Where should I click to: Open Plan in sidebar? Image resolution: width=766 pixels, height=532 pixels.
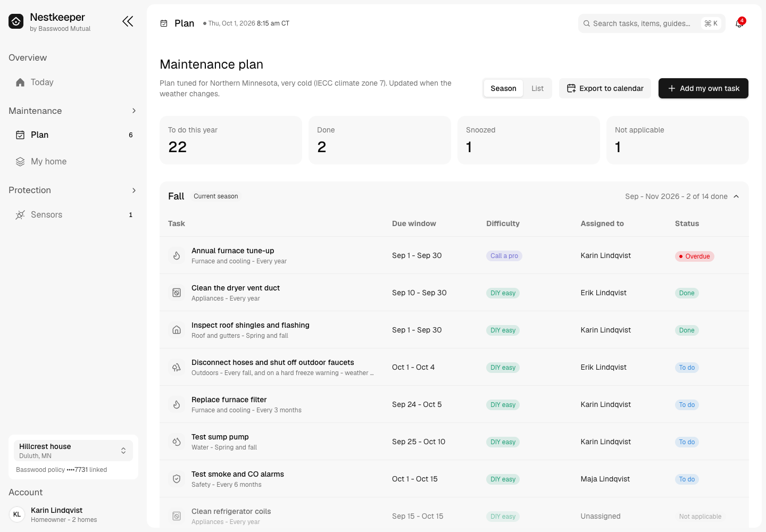[73, 135]
